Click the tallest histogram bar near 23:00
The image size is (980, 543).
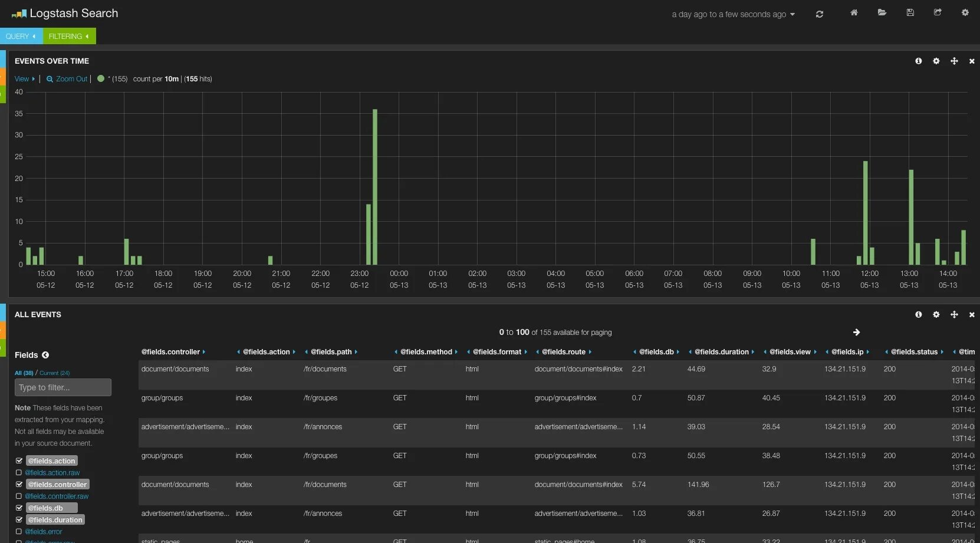[374, 187]
